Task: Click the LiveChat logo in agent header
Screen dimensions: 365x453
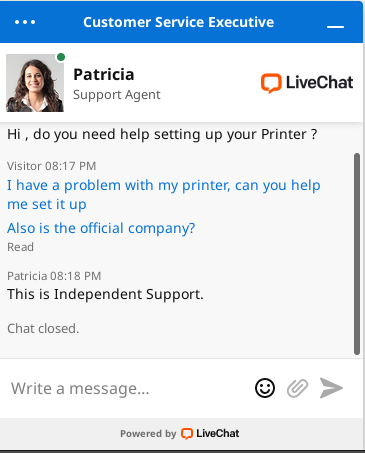Action: coord(307,83)
